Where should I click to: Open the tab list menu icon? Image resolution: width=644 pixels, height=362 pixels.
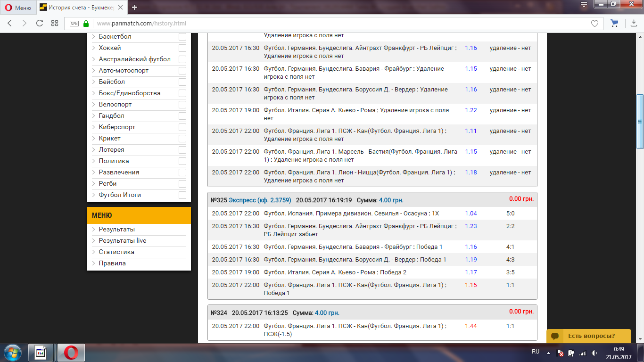tap(584, 5)
